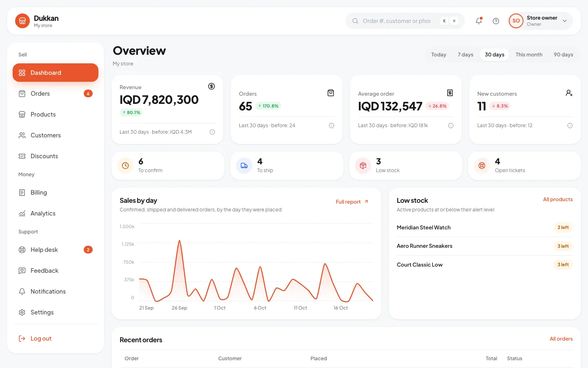Click the Average order receipt icon
The width and height of the screenshot is (588, 368).
pyautogui.click(x=450, y=93)
